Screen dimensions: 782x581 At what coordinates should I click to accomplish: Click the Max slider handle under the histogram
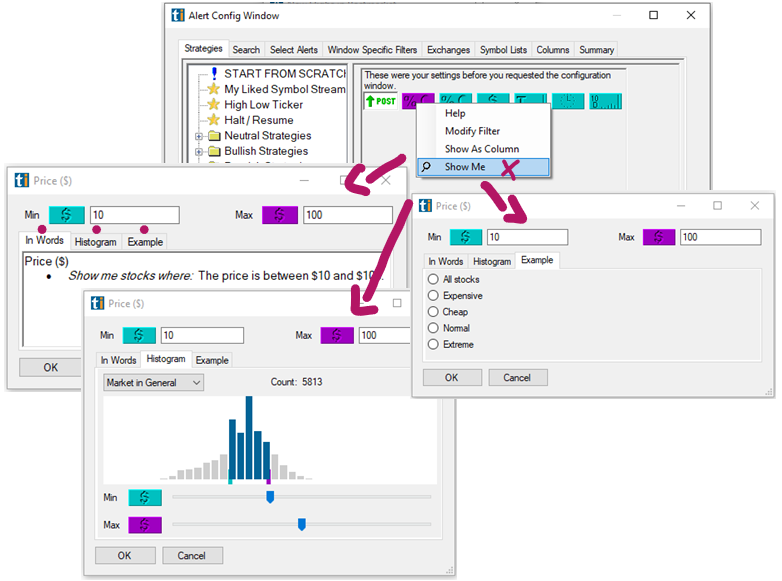pyautogui.click(x=301, y=524)
